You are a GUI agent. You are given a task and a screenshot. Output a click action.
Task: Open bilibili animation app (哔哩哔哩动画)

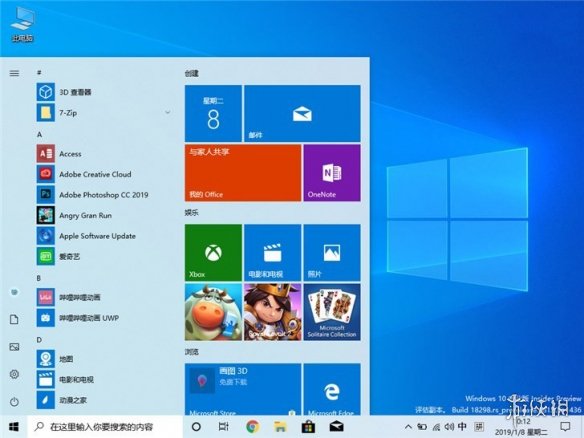(x=101, y=297)
